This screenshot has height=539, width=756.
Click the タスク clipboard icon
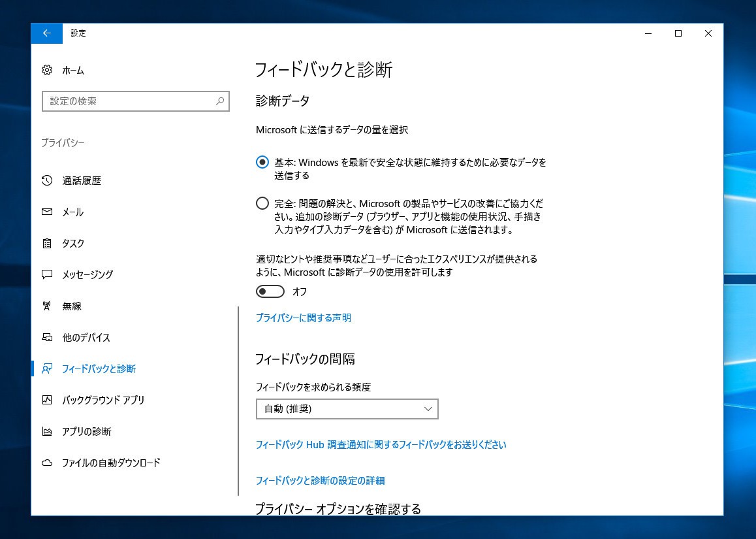[47, 243]
